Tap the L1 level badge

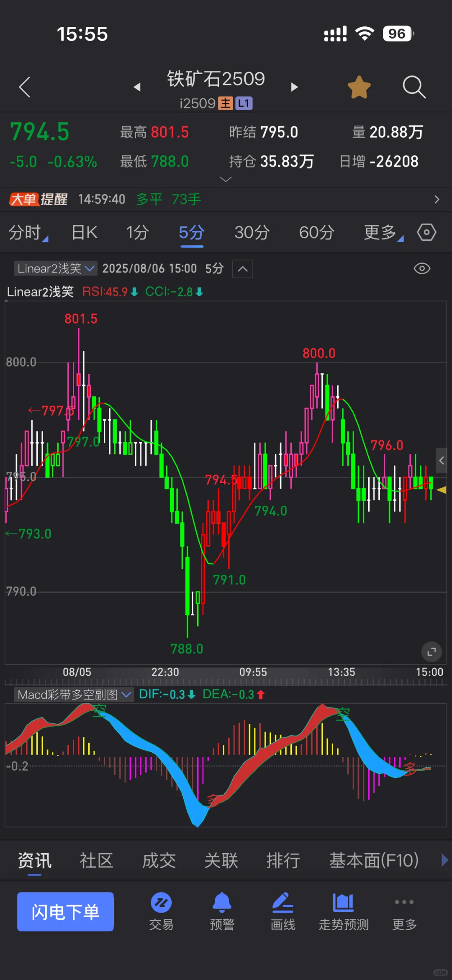point(244,103)
